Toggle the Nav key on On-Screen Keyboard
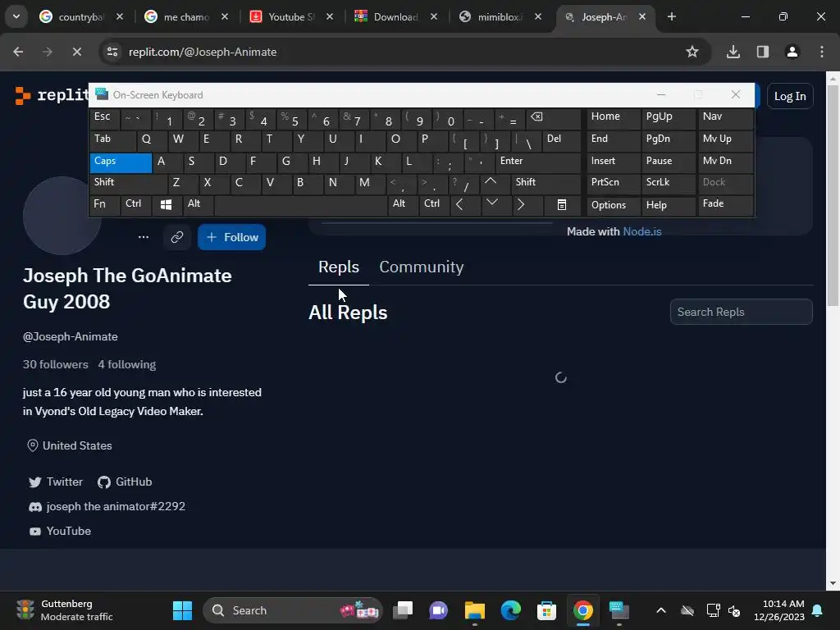 pyautogui.click(x=726, y=119)
